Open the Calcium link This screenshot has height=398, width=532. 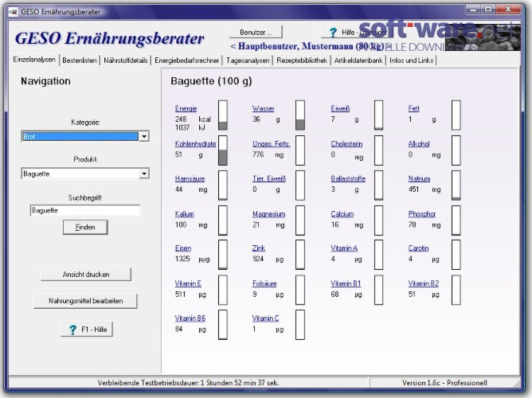tap(342, 214)
